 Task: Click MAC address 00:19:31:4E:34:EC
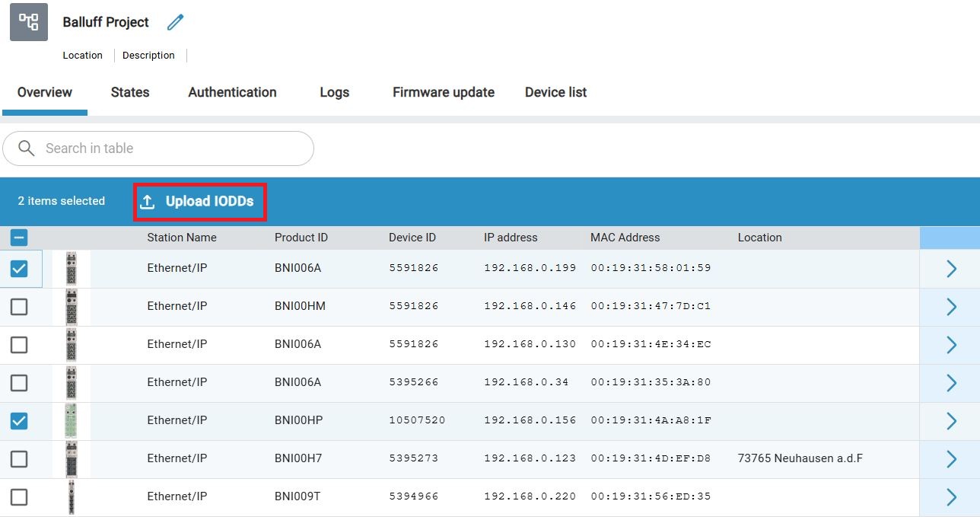[651, 344]
